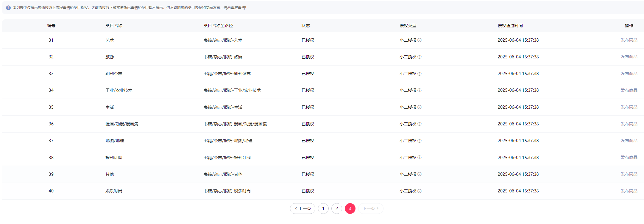The height and width of the screenshot is (224, 644).
Task: Publish product for 娱乐时尚 category
Action: [629, 191]
